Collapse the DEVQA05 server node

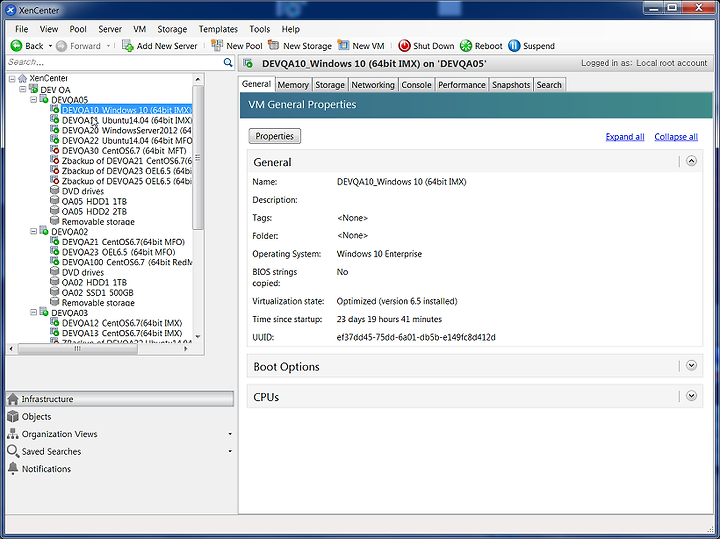(x=34, y=99)
